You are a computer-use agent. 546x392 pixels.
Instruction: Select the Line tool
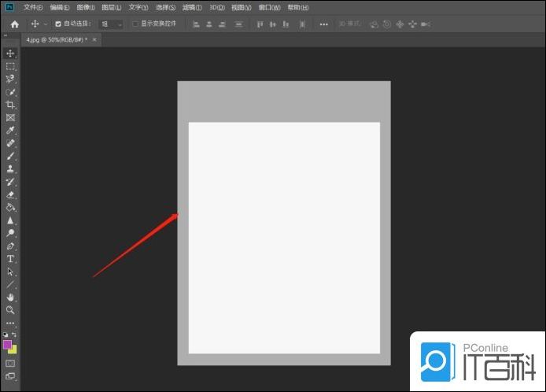pos(10,284)
